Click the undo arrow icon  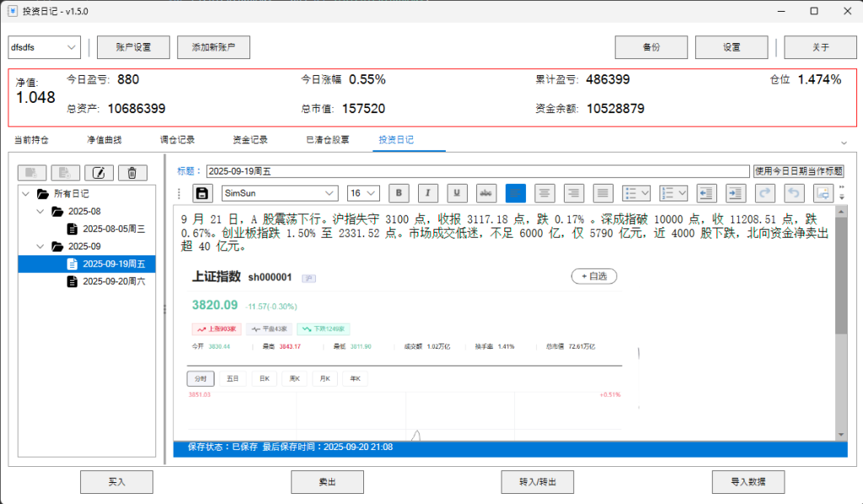793,193
